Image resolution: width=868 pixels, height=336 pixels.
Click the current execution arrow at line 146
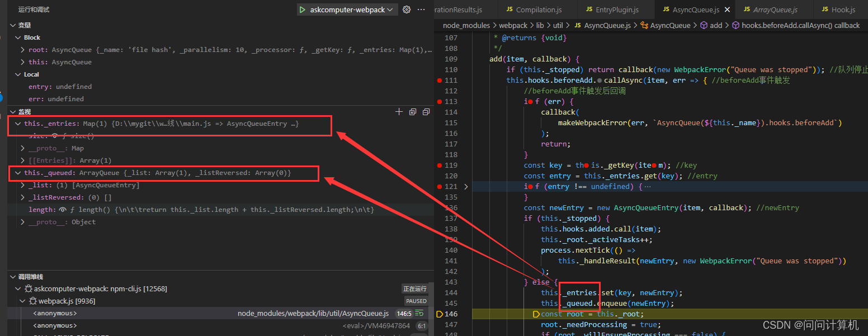pos(440,314)
